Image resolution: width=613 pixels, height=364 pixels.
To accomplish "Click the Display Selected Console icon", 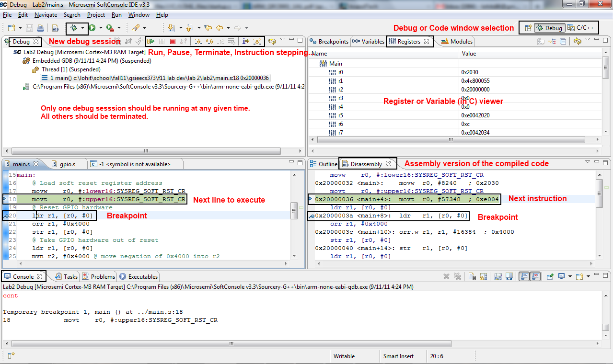I will click(561, 276).
